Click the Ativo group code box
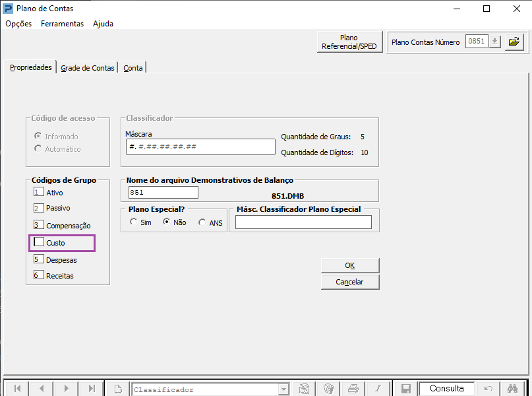The height and width of the screenshot is (396, 532). 38,192
